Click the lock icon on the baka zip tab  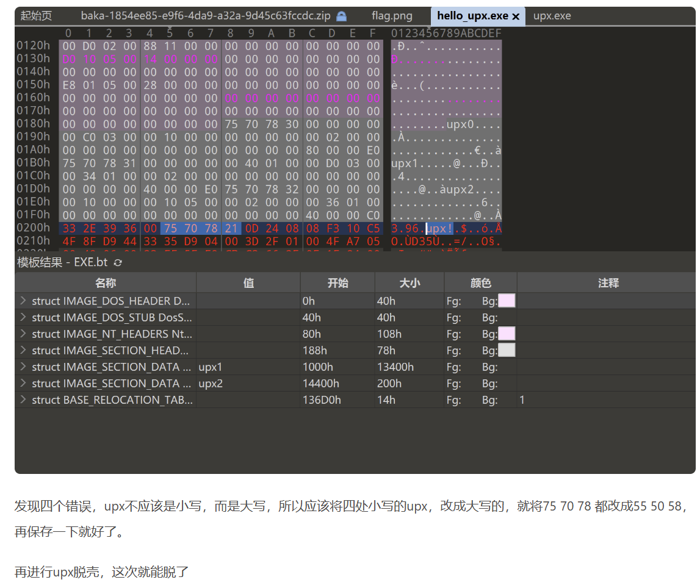tap(342, 16)
